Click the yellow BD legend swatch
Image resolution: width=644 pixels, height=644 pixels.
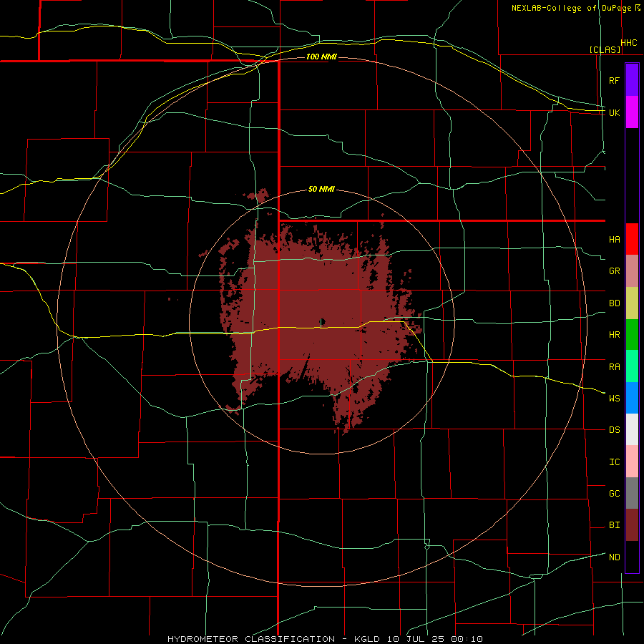pos(632,303)
